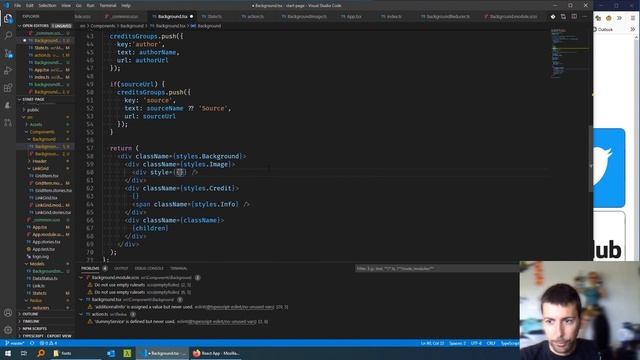Click the master branch indicator in status bar
This screenshot has height=360, width=640.
(15, 343)
